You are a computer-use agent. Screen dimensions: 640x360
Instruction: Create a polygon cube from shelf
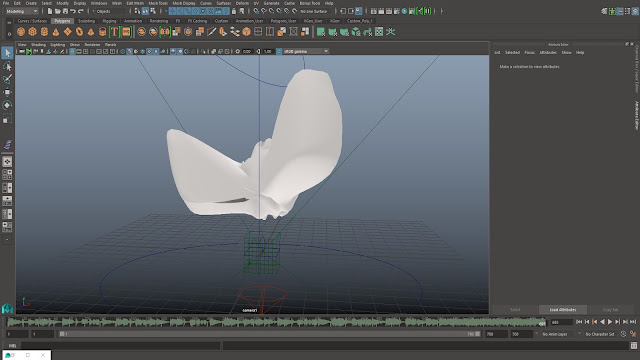click(32, 31)
